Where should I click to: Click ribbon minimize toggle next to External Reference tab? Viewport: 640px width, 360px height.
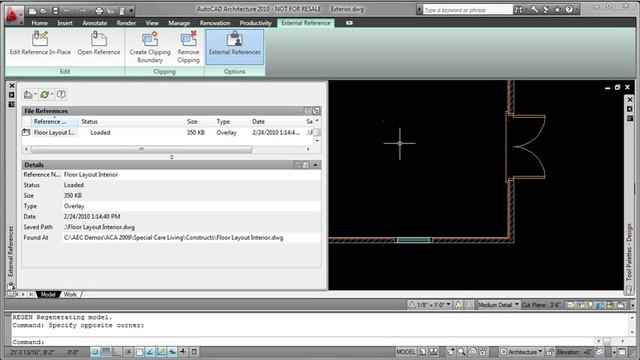[x=349, y=23]
